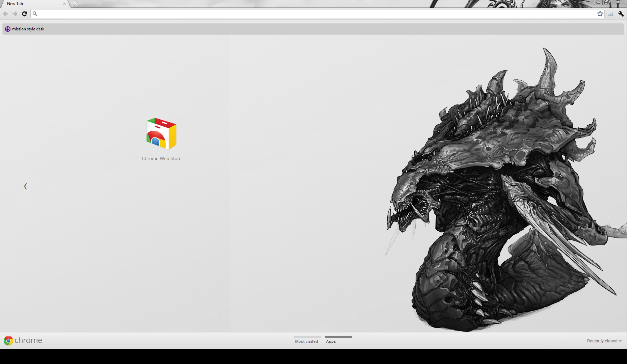Viewport: 627px width, 364px height.
Task: Select the New Tab browser tab
Action: point(35,4)
